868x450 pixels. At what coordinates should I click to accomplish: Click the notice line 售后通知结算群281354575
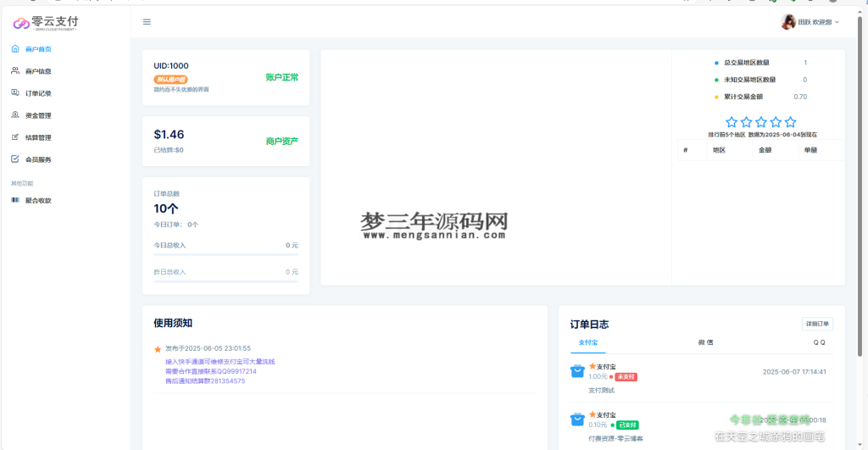pos(205,381)
